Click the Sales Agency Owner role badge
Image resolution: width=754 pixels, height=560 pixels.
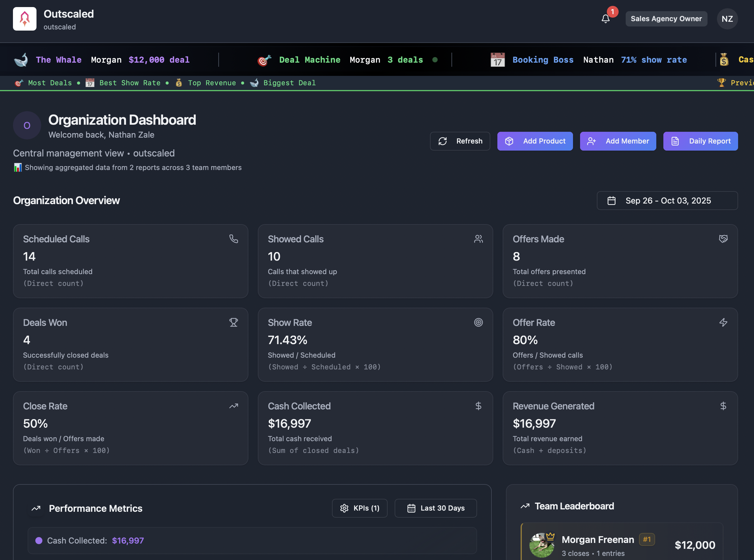coord(666,19)
